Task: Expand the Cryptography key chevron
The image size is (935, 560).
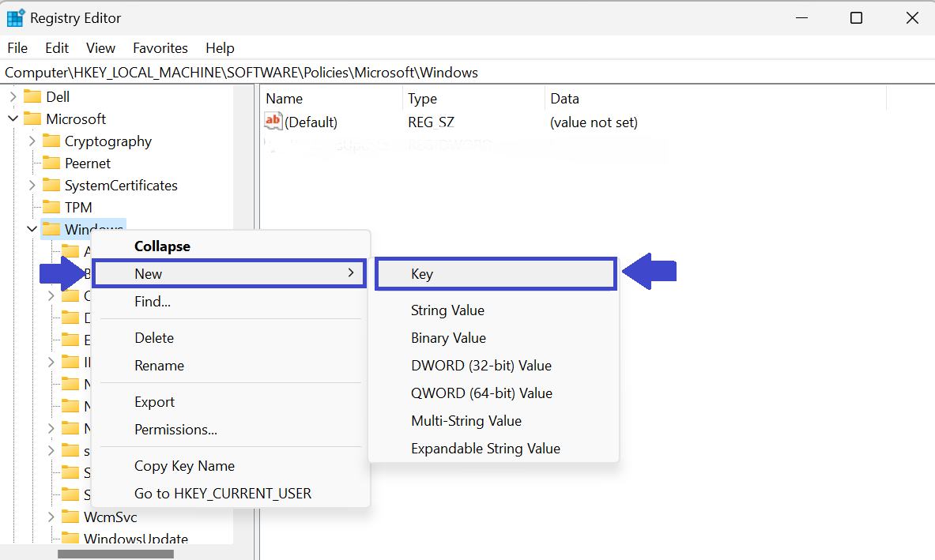Action: pyautogui.click(x=32, y=141)
